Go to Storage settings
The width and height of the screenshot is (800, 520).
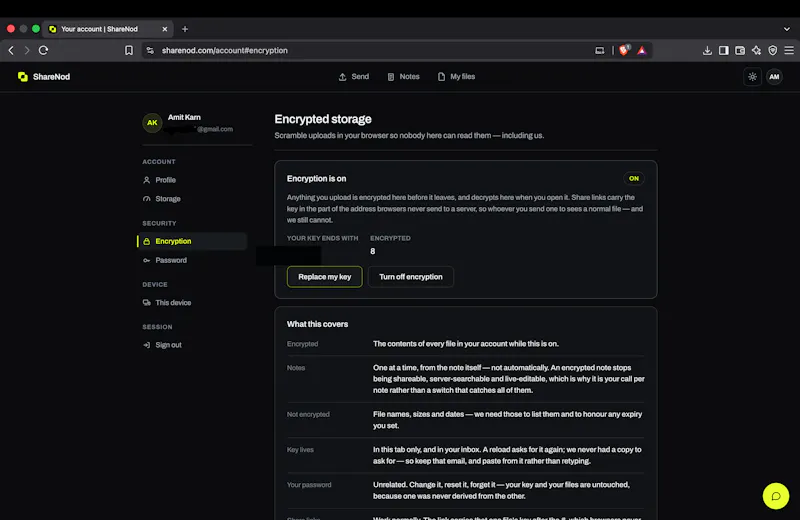[x=192, y=199]
